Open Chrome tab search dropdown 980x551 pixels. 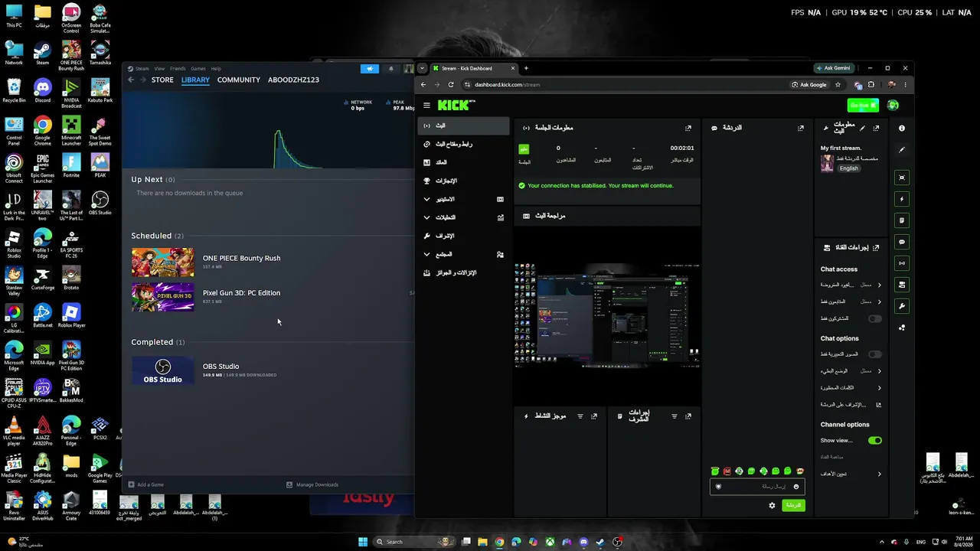point(422,68)
